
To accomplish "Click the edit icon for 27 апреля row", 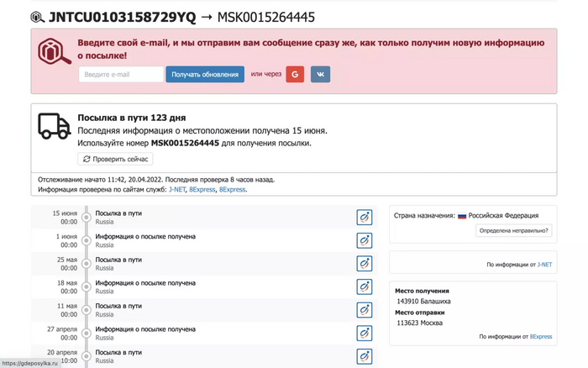I will [364, 334].
